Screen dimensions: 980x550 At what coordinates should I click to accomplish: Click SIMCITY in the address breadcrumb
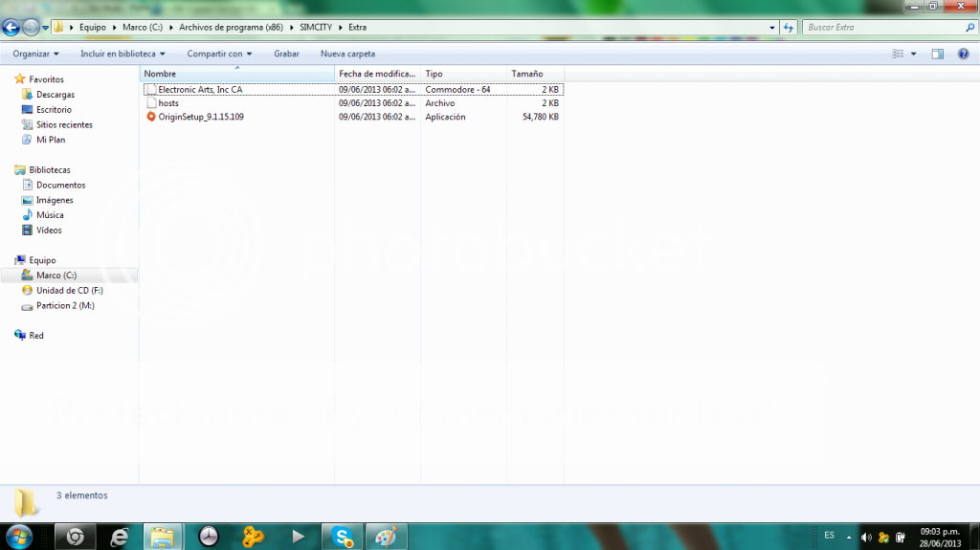click(313, 28)
